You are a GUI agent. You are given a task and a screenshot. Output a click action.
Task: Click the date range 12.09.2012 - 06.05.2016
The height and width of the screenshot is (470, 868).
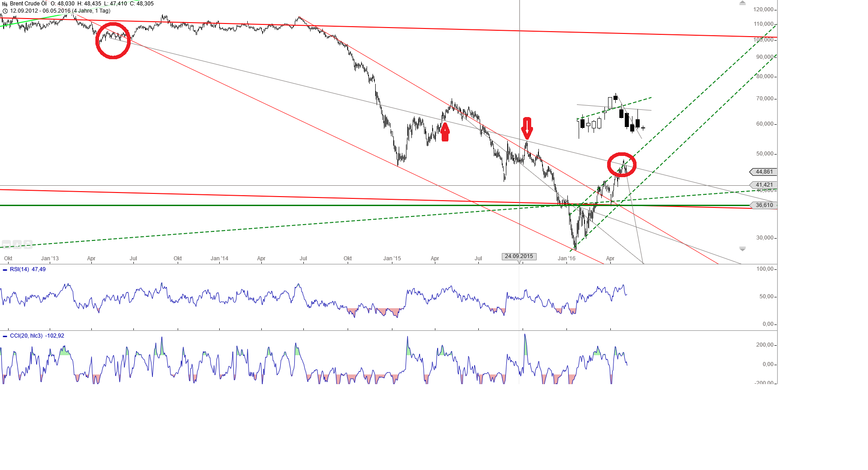[x=40, y=11]
